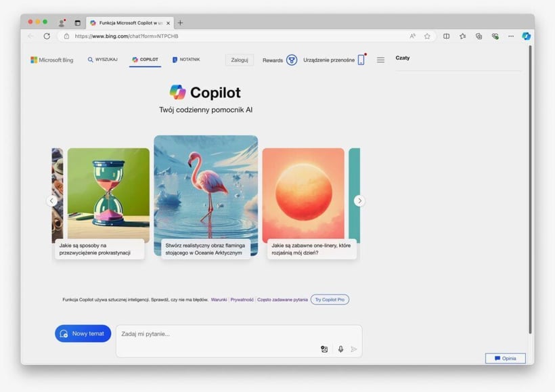
Task: Open the Collections icon
Action: point(479,36)
